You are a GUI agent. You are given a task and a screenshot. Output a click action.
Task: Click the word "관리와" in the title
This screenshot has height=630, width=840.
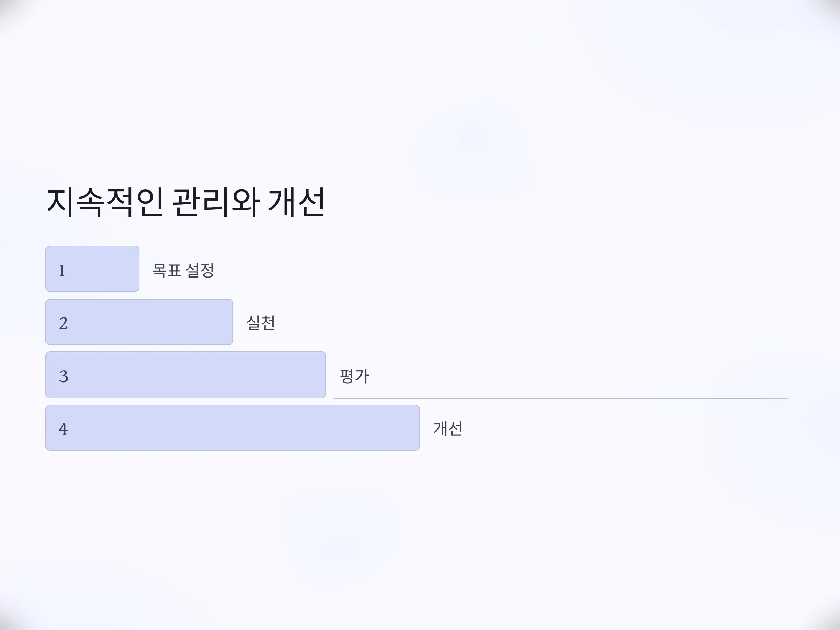pyautogui.click(x=216, y=202)
